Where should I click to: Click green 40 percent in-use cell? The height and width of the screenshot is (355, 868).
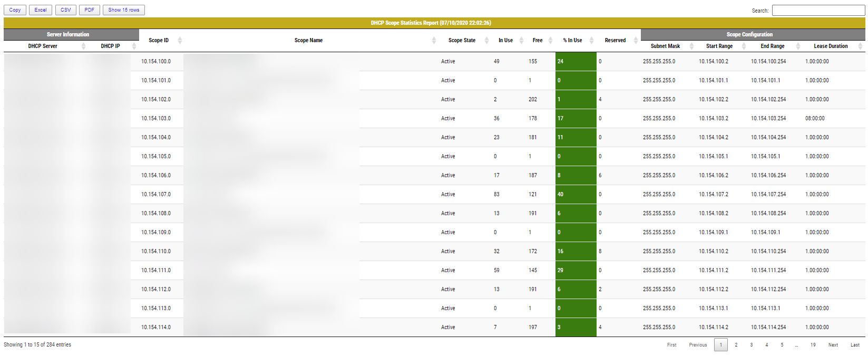pos(576,195)
